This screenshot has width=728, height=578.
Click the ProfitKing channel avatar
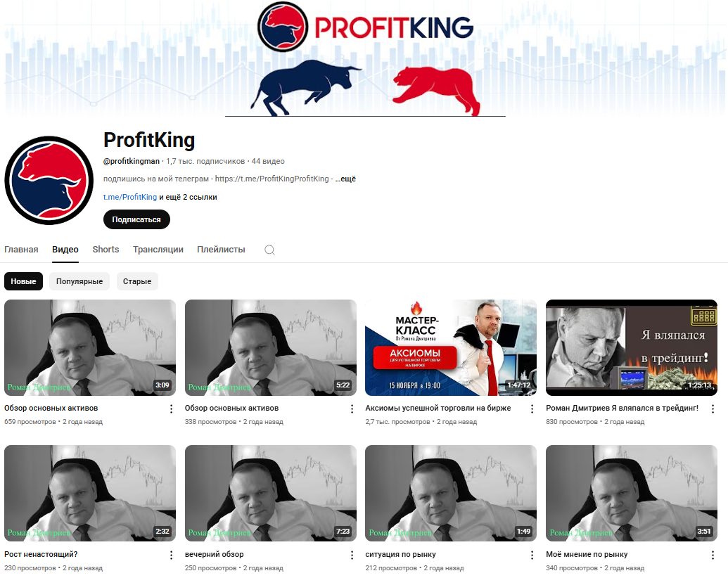click(x=49, y=180)
